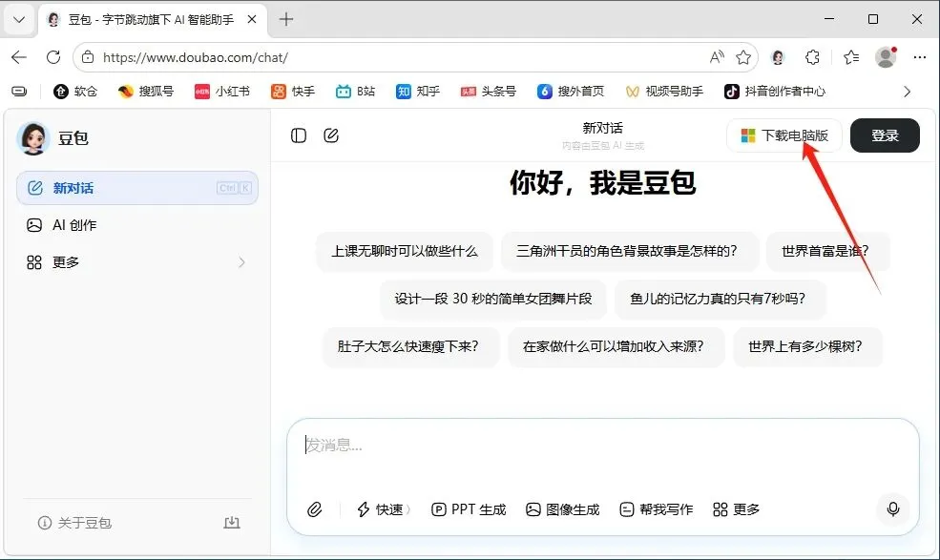Viewport: 940px width, 560px height.
Task: Select 帮我写作 skill
Action: pos(656,509)
